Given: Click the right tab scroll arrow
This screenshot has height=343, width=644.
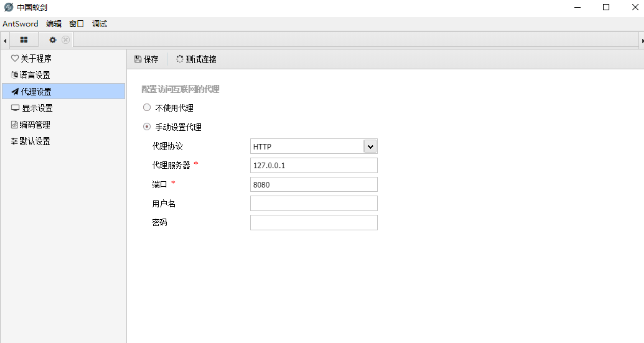Looking at the screenshot, I should [x=642, y=40].
